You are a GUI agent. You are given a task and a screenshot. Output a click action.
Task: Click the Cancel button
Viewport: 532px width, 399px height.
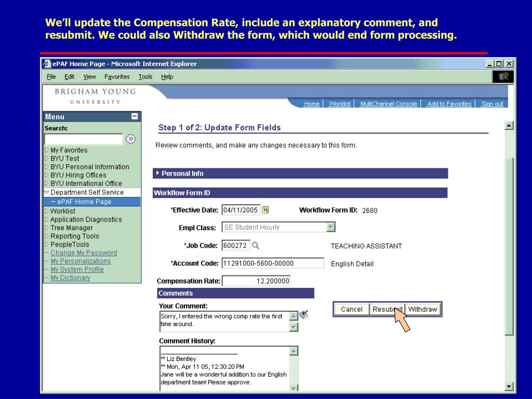(x=352, y=309)
